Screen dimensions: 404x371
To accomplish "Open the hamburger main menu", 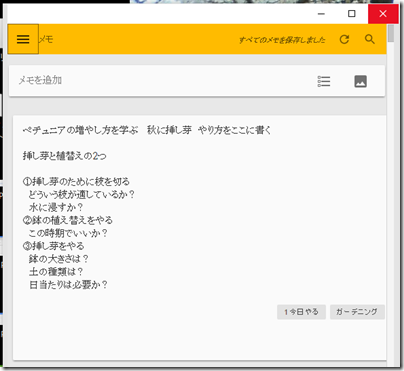I will [23, 39].
